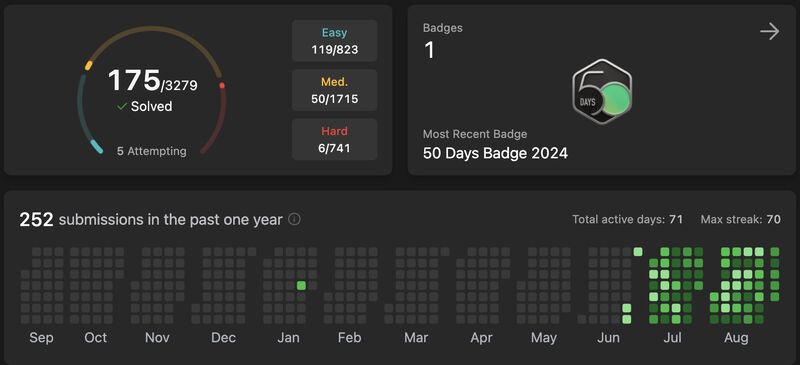The height and width of the screenshot is (365, 800).
Task: Click the info icon beside submissions count
Action: (294, 220)
